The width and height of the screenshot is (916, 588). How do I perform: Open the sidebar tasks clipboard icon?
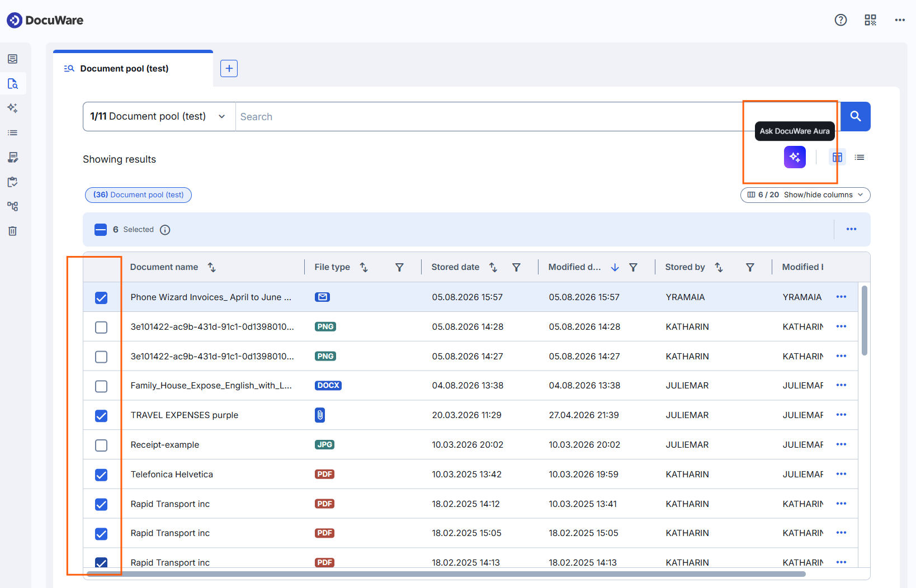click(13, 182)
